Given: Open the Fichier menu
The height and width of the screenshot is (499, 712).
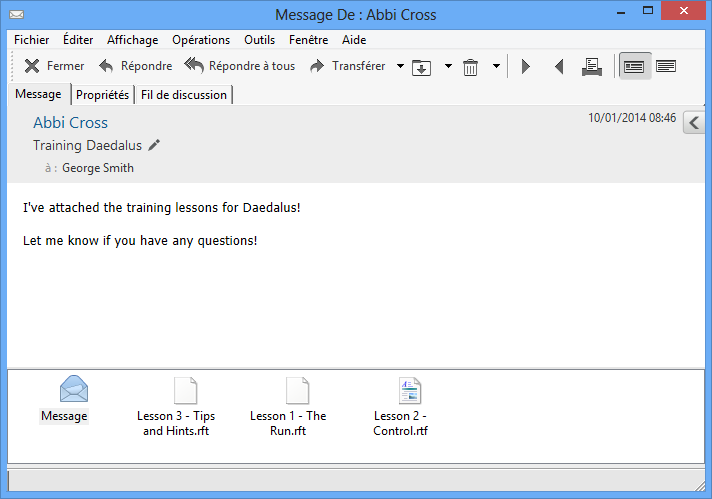Looking at the screenshot, I should coord(31,40).
